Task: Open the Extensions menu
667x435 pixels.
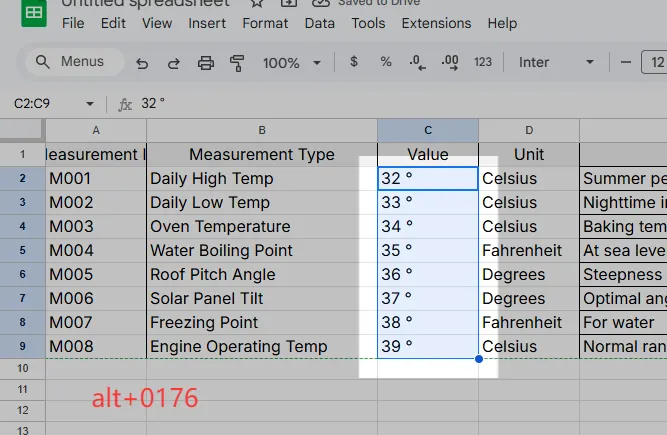Action: pyautogui.click(x=436, y=23)
